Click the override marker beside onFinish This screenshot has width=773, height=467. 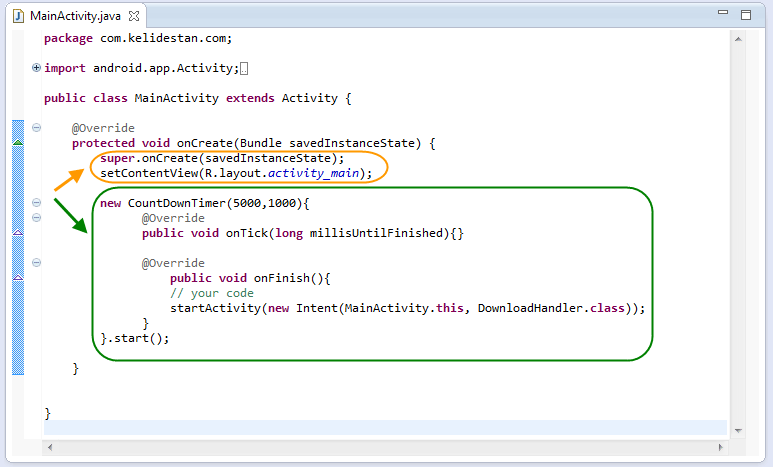(x=18, y=278)
